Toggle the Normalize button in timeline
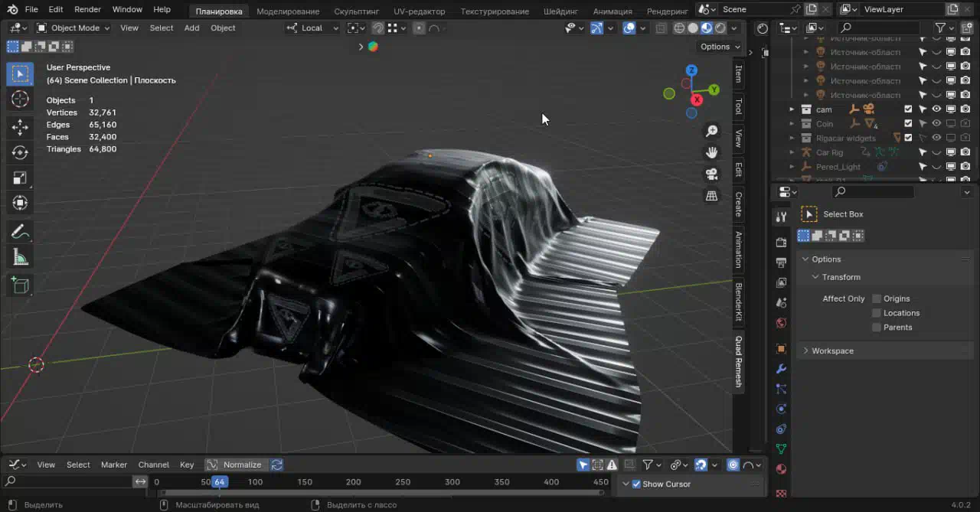 tap(236, 465)
